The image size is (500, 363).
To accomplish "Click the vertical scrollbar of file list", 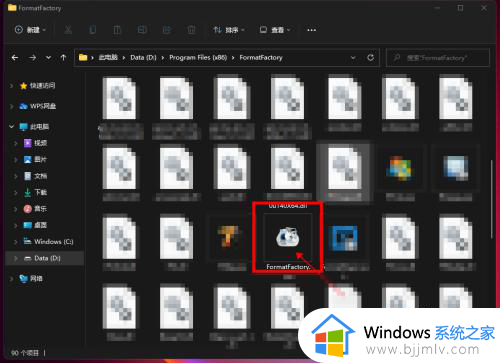I will (492, 199).
